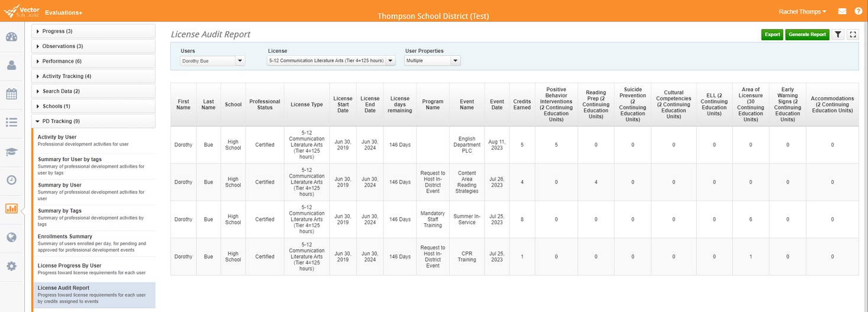The image size is (868, 312).
Task: Open the globe sidebar icon
Action: 11,237
